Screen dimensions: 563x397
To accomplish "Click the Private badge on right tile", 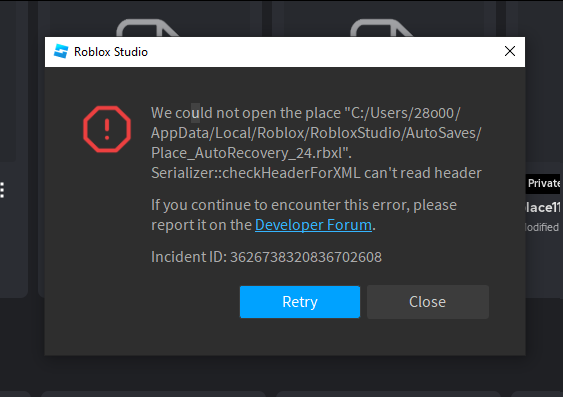I will click(x=544, y=183).
